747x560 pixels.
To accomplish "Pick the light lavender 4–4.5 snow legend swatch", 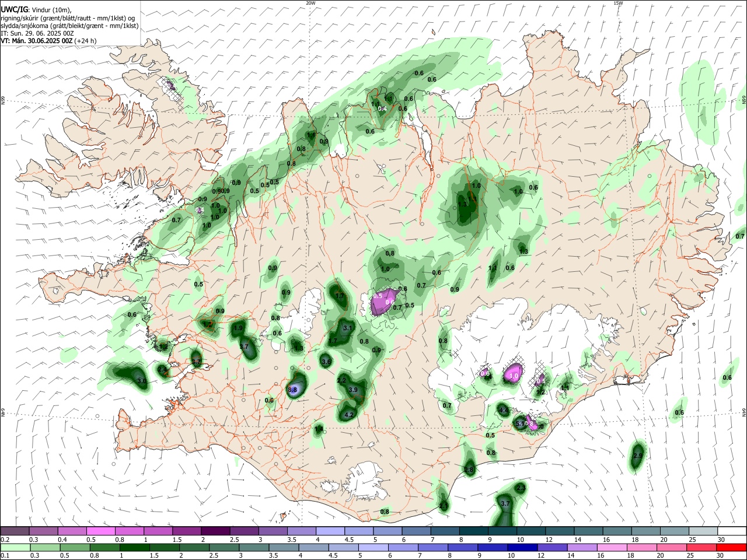I will [330, 531].
